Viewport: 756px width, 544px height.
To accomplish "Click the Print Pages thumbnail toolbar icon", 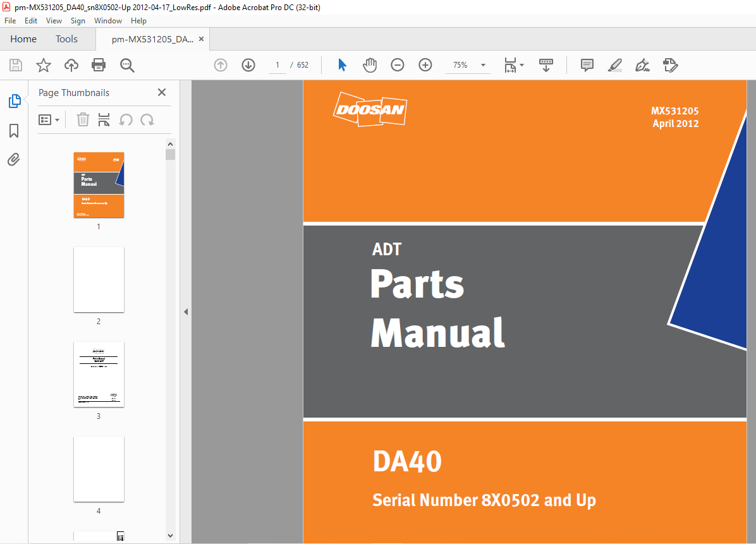I will tap(104, 119).
